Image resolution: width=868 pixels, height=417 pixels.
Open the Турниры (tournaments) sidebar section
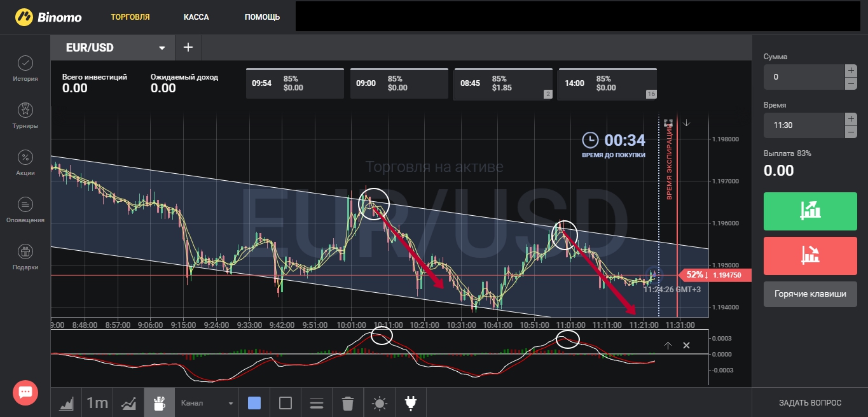click(25, 116)
